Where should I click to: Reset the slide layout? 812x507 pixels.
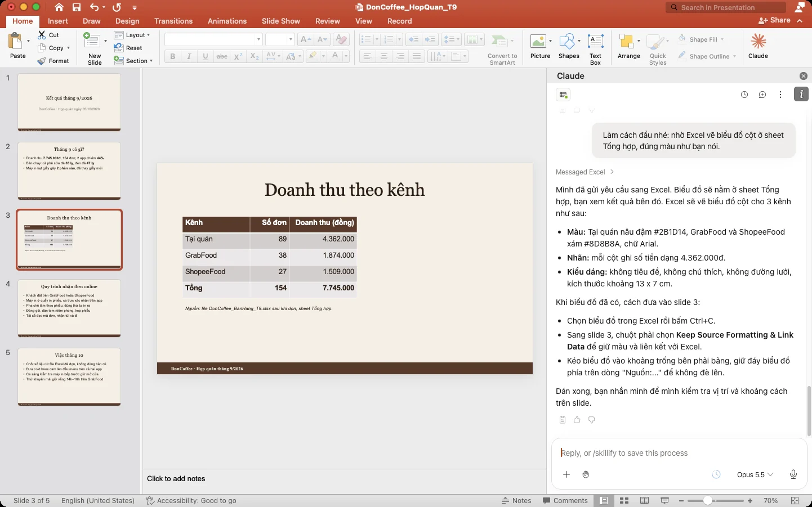tap(128, 48)
